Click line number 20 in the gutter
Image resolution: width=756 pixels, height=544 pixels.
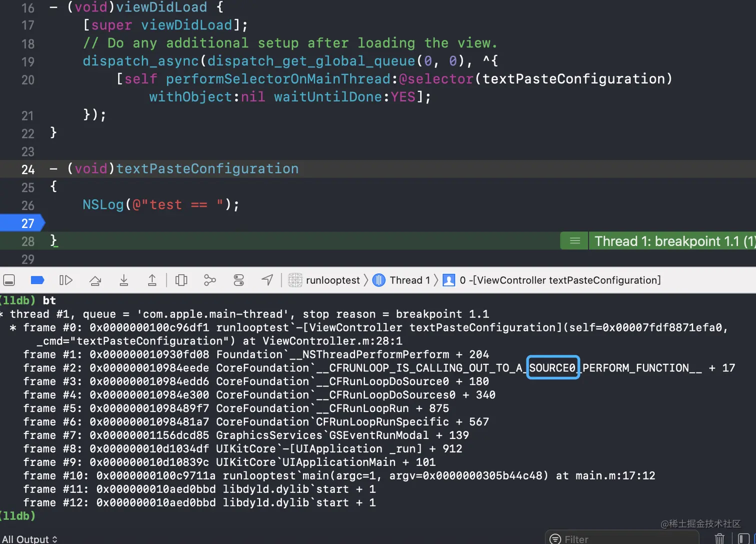(28, 79)
